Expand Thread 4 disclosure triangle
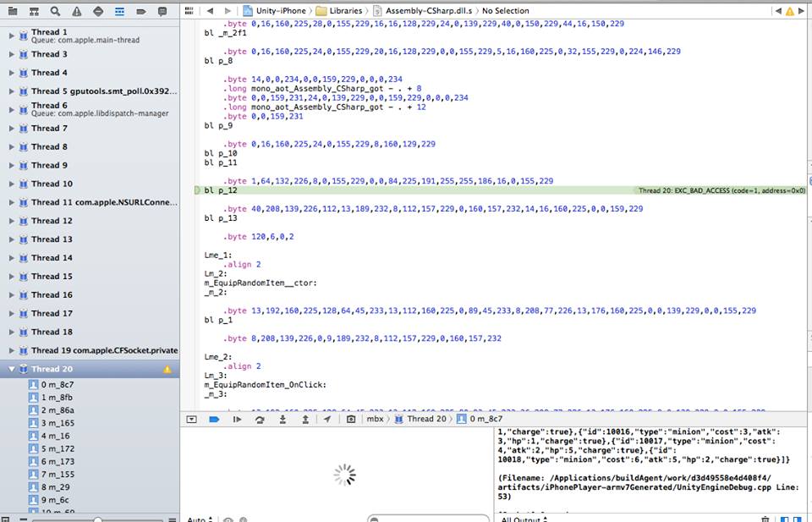 pyautogui.click(x=11, y=73)
